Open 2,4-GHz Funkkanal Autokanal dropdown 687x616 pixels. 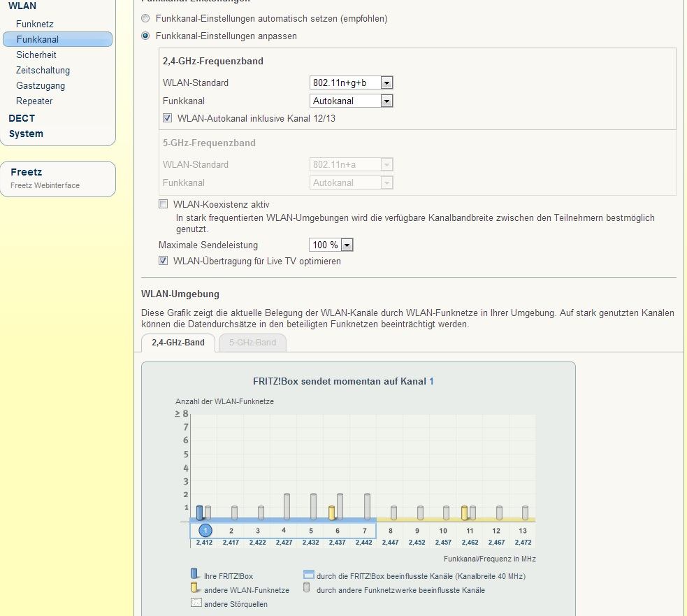pyautogui.click(x=351, y=101)
